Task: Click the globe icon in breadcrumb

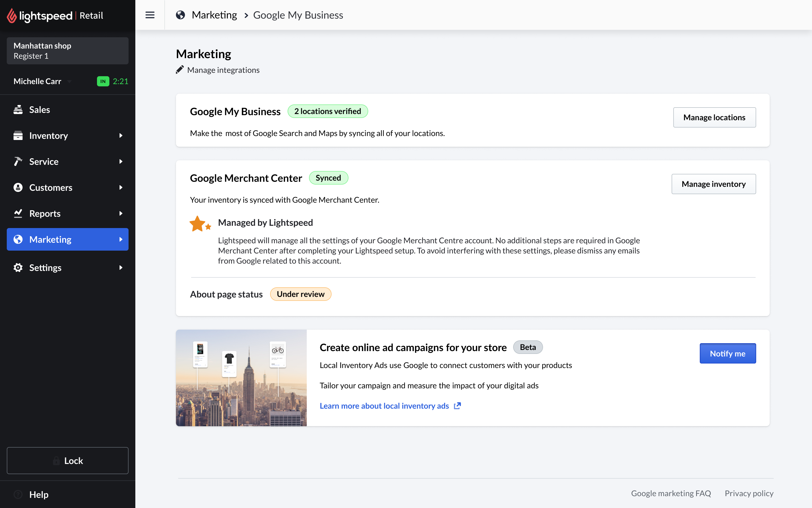Action: click(x=180, y=15)
